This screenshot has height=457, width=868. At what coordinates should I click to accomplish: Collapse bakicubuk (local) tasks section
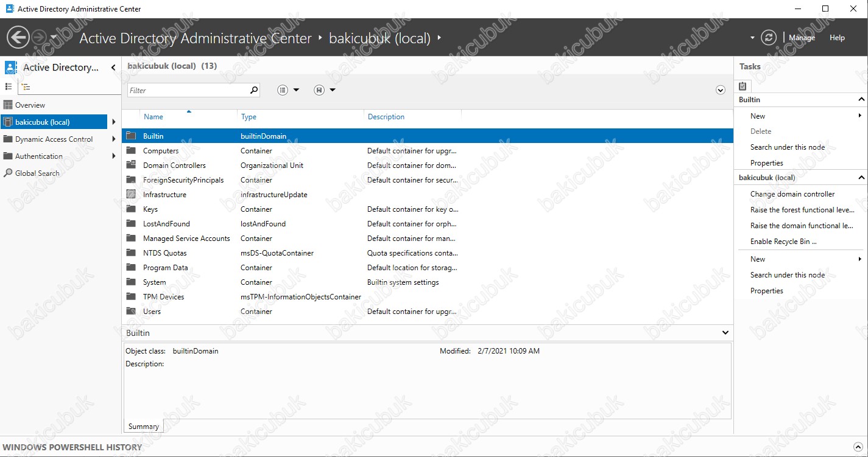click(x=861, y=178)
